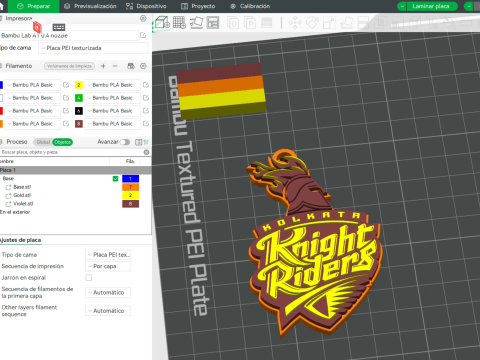Open filament 2 Bambu PLA Basic dropdown
The width and height of the screenshot is (480, 360).
click(112, 85)
